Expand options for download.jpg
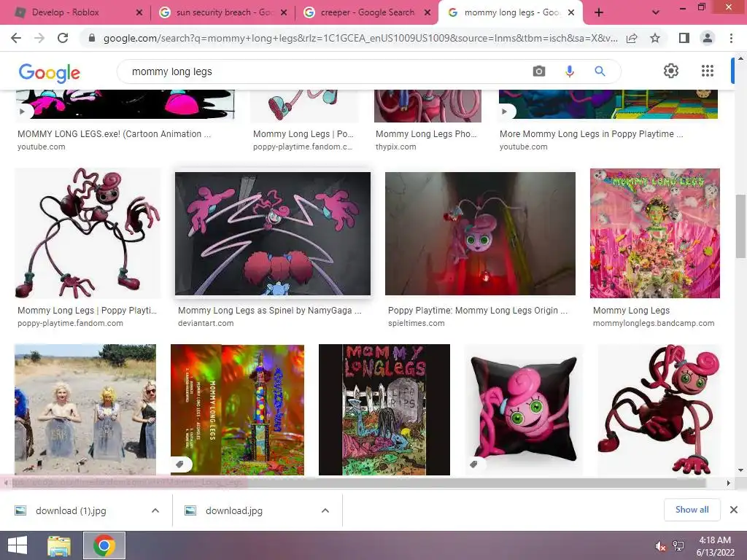This screenshot has width=747, height=560. coord(325,510)
